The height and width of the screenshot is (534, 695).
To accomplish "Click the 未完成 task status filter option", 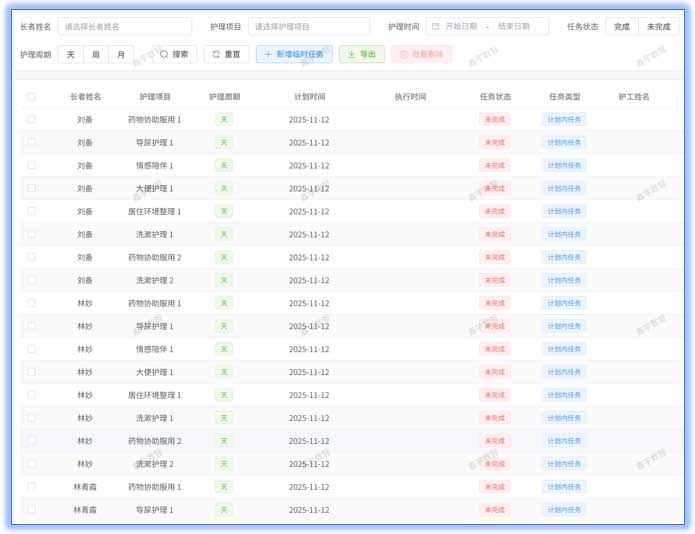I will tap(658, 27).
